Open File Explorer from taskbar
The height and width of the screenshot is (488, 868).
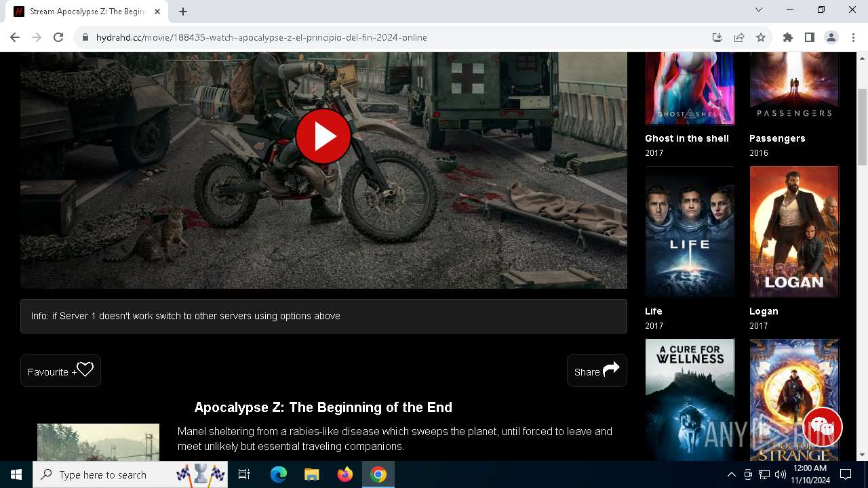[x=312, y=474]
